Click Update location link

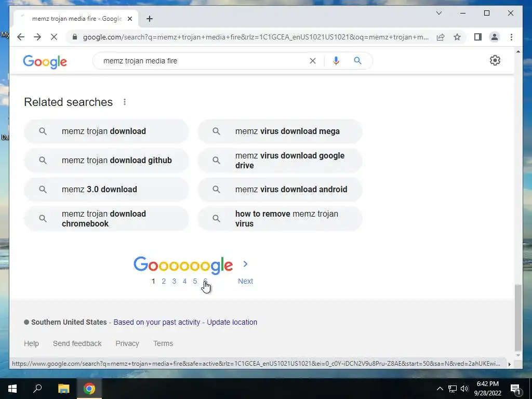(232, 322)
